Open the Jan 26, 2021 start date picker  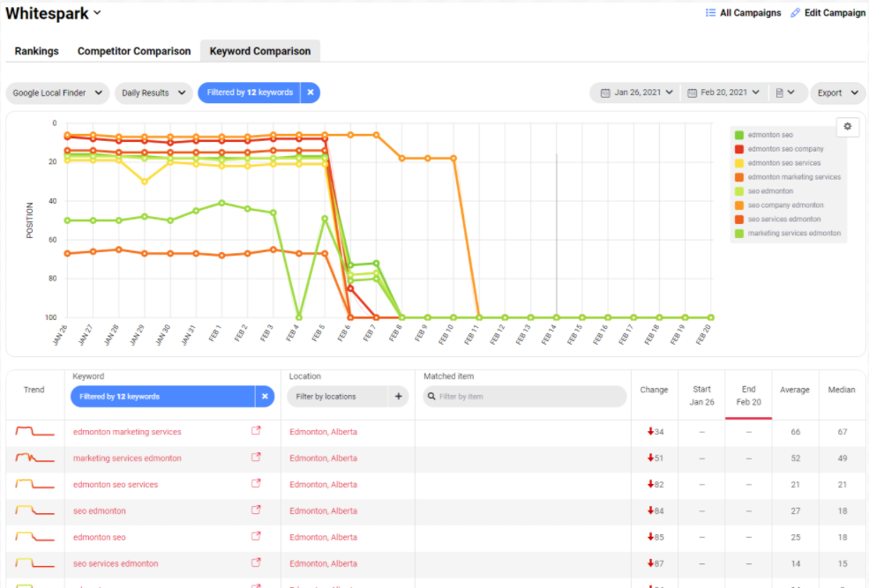(x=636, y=93)
